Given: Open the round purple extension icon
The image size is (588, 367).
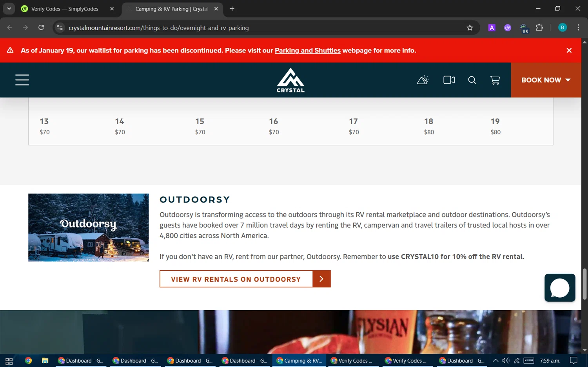Looking at the screenshot, I should (x=508, y=27).
